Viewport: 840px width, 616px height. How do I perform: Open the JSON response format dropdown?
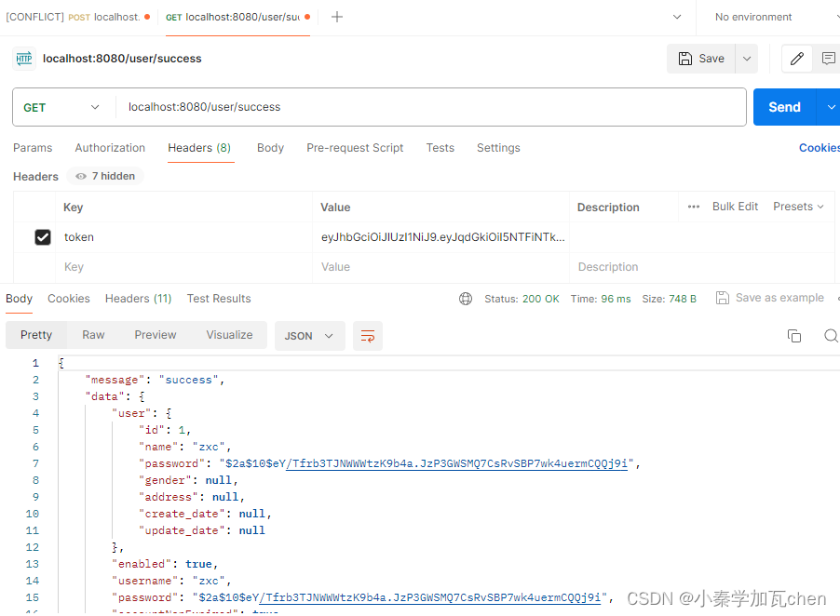click(309, 336)
